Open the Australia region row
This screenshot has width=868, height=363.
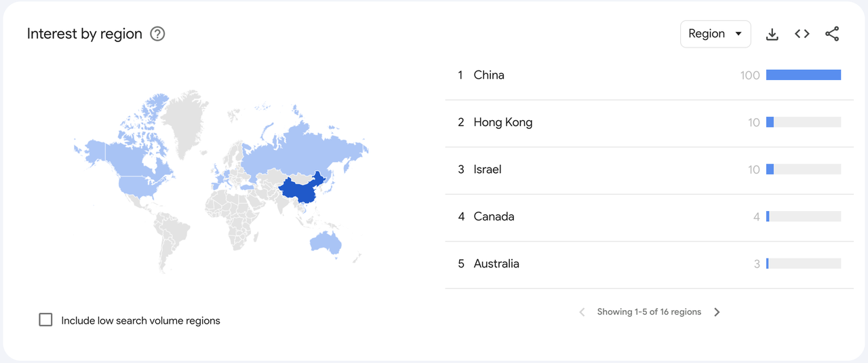point(649,264)
